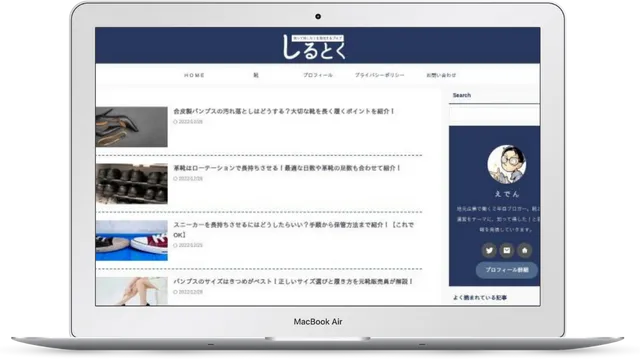Viewport: 640px width, 360px height.
Task: Open the お問い合わせ menu item
Action: pos(441,75)
